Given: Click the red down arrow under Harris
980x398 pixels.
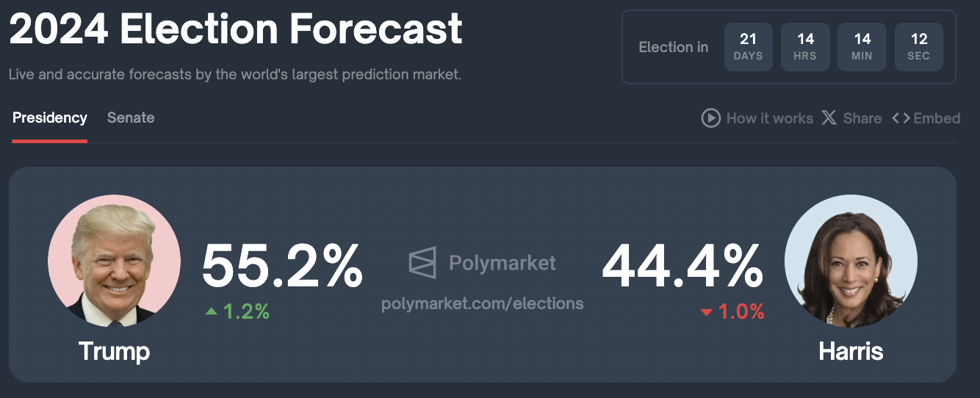Looking at the screenshot, I should click(x=707, y=312).
